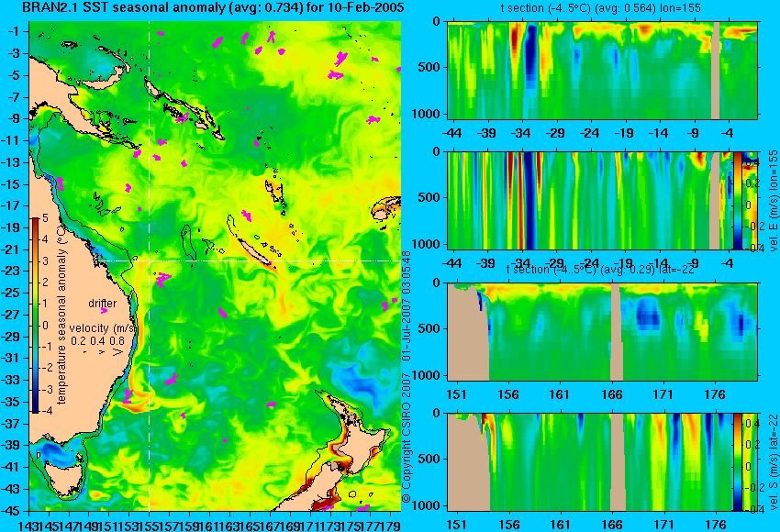Screen dimensions: 780x532
Task: Click the drifter marker beside the 'drifter' label
Action: (x=104, y=310)
